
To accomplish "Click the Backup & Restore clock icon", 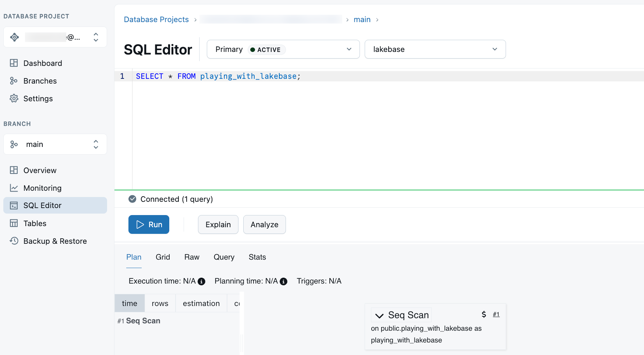I will (14, 241).
